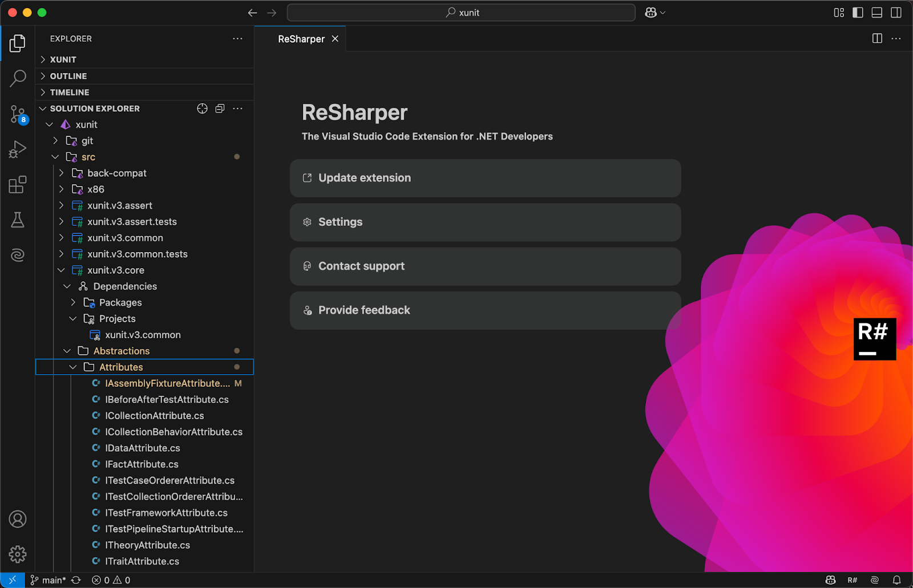Open the ReSharper swirl view in activity bar
The image size is (913, 588).
[17, 255]
